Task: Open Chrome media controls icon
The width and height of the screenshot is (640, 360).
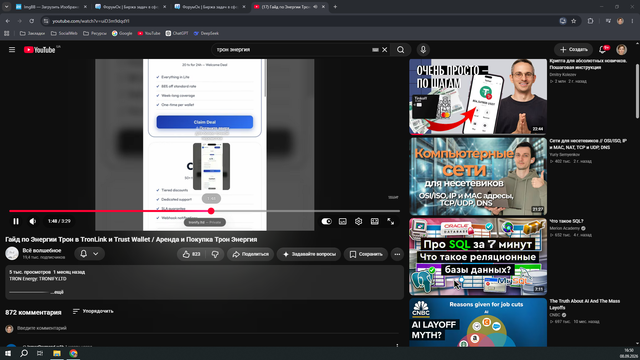Action: (x=608, y=21)
